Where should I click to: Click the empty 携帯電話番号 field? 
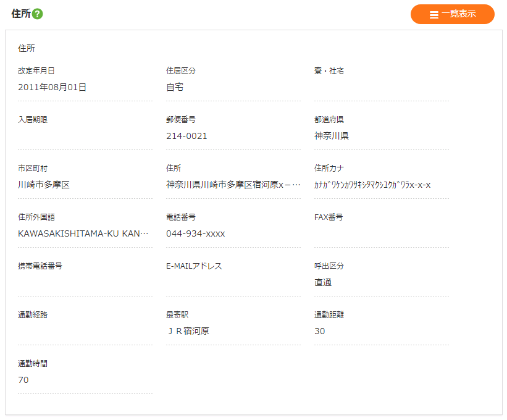click(85, 282)
